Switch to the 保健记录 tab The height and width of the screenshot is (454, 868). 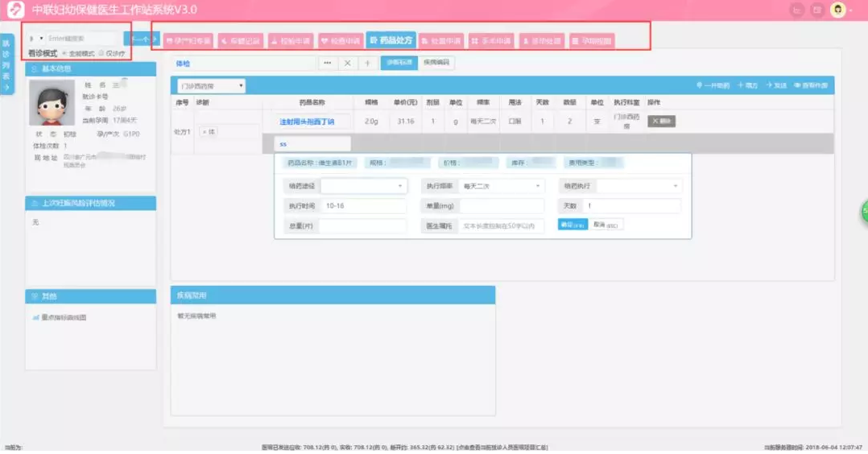[240, 41]
